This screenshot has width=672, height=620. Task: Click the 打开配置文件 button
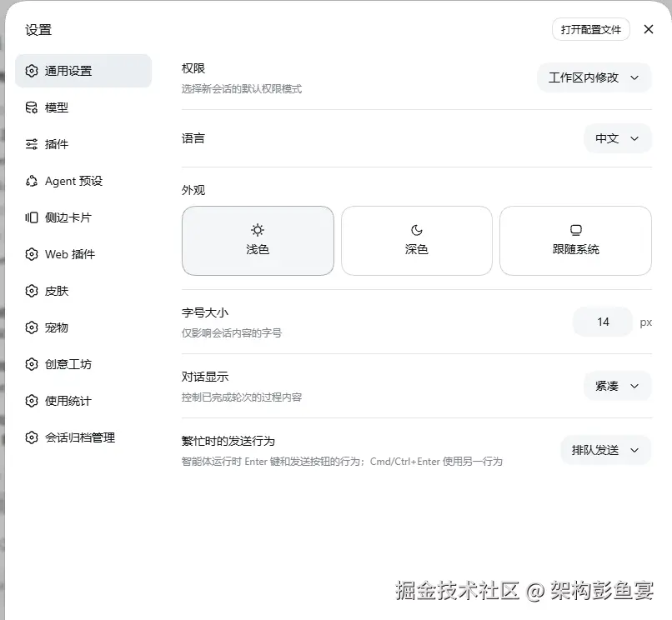(591, 29)
